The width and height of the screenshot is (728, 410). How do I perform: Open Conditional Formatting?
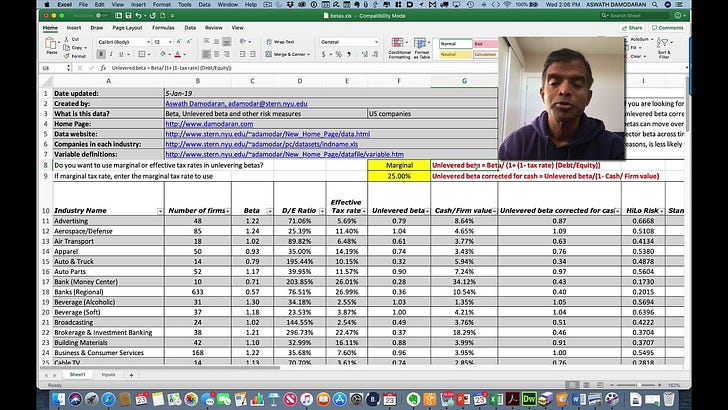(399, 48)
